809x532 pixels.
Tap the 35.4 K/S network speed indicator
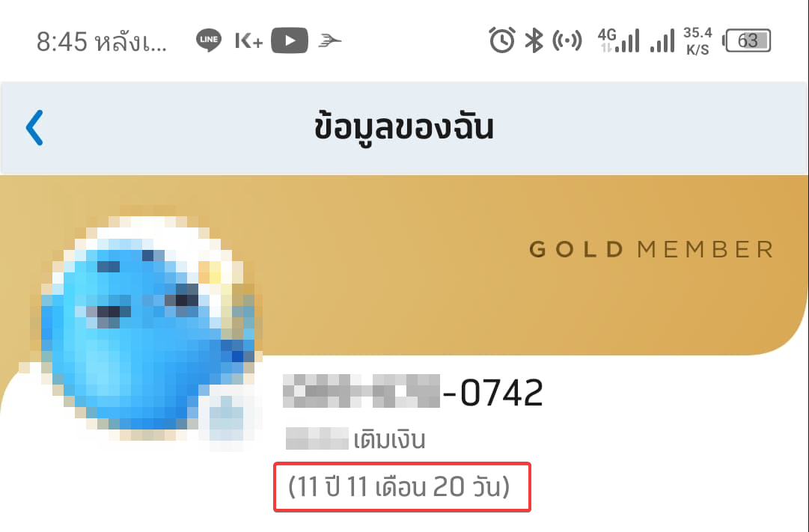pos(697,40)
